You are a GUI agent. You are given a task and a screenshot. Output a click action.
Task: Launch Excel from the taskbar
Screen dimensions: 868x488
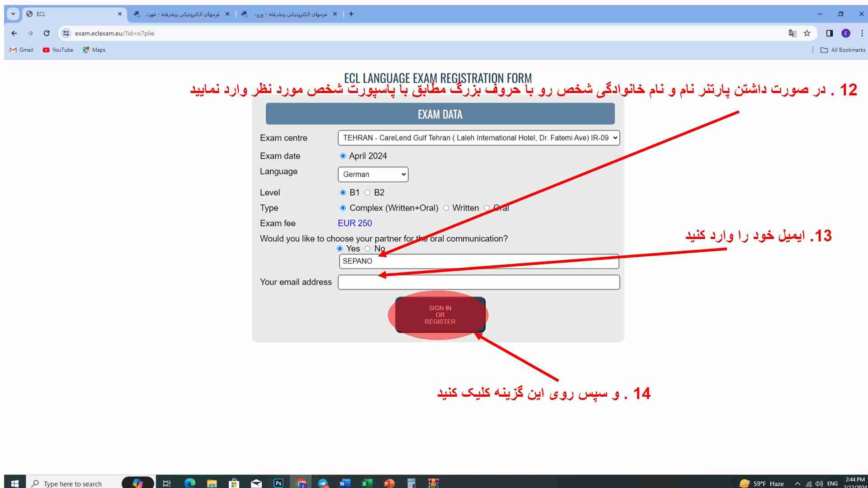tap(367, 483)
